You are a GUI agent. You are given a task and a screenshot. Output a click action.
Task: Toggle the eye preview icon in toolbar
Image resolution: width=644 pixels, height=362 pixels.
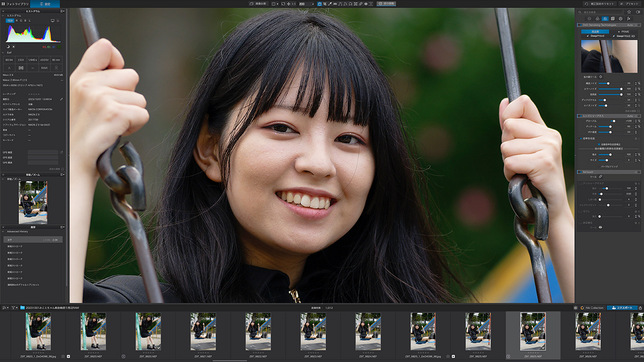click(x=365, y=4)
